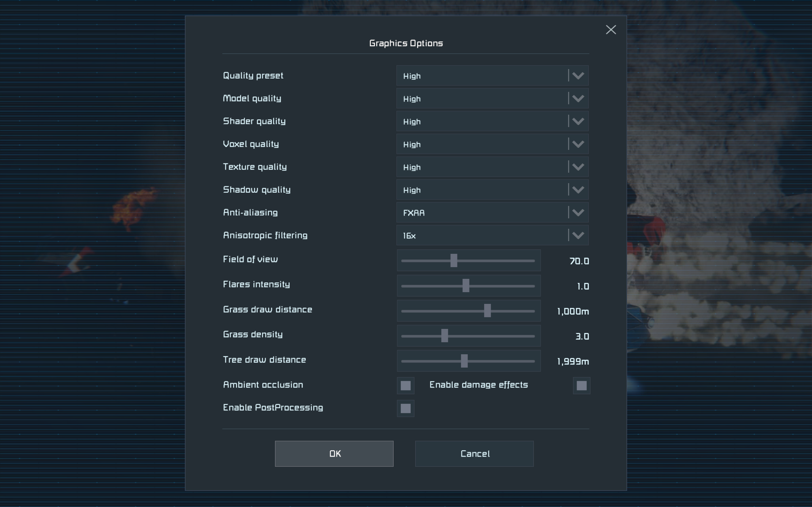Image resolution: width=812 pixels, height=507 pixels.
Task: Click the Flares intensity slider handle
Action: pyautogui.click(x=466, y=286)
